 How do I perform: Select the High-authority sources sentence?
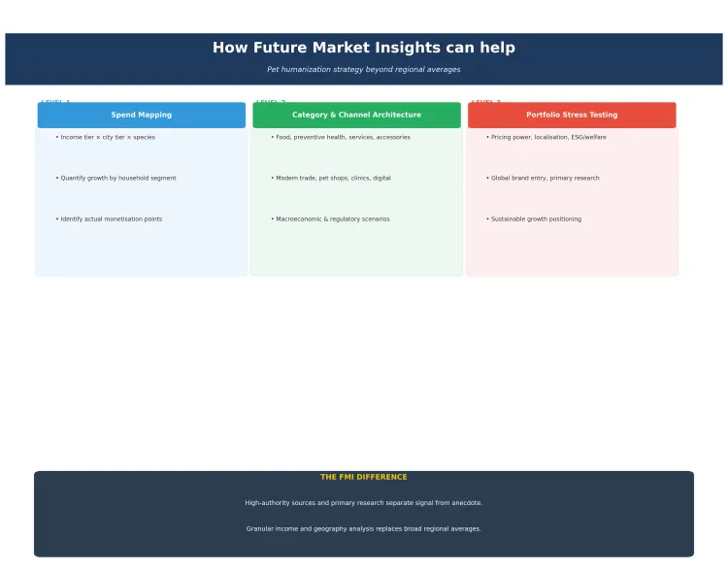pyautogui.click(x=364, y=503)
